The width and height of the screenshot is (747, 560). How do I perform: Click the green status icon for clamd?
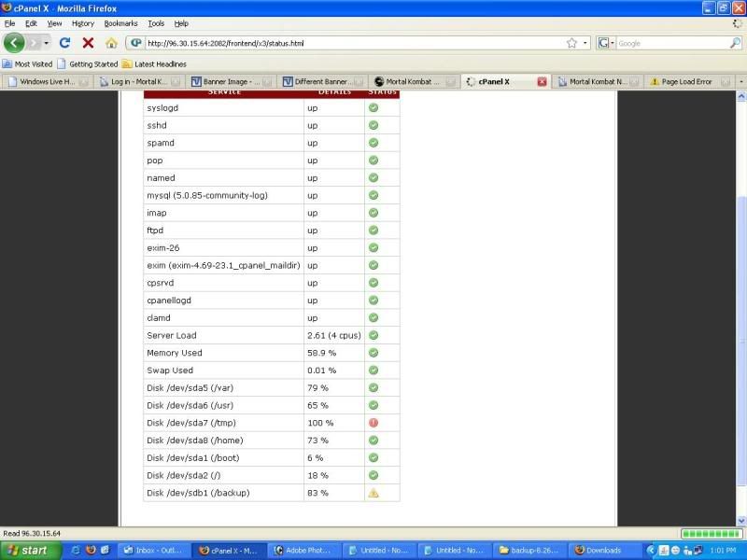click(373, 317)
